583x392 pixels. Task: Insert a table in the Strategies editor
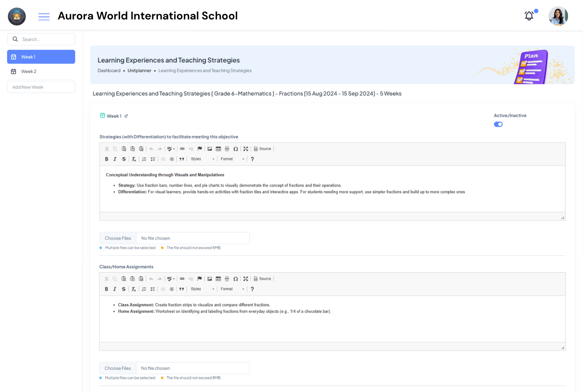tap(218, 149)
